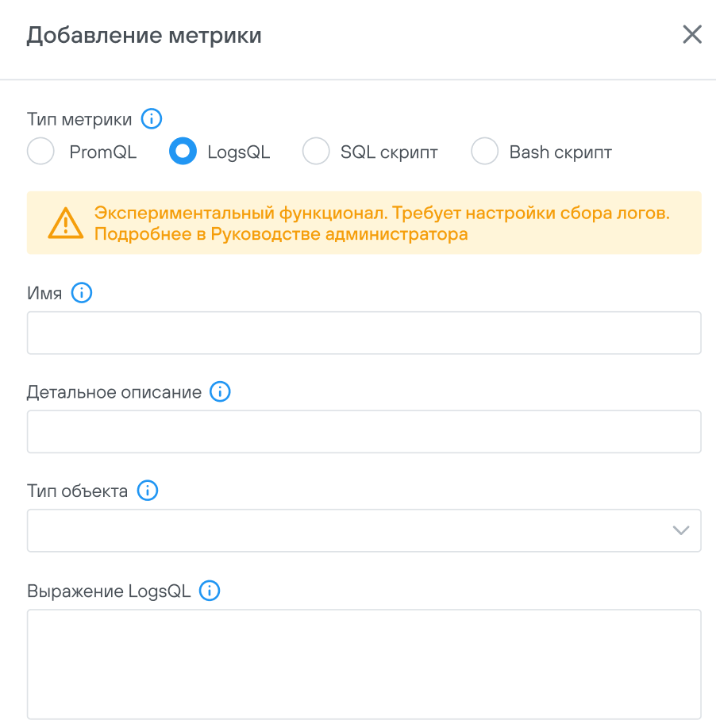The height and width of the screenshot is (728, 716).
Task: Click the orange warning triangle icon
Action: [65, 223]
